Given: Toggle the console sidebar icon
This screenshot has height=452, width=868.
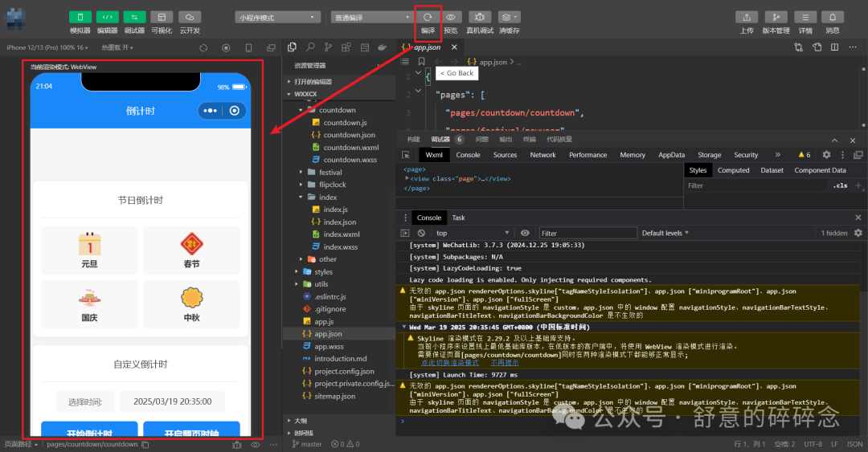Looking at the screenshot, I should 404,233.
